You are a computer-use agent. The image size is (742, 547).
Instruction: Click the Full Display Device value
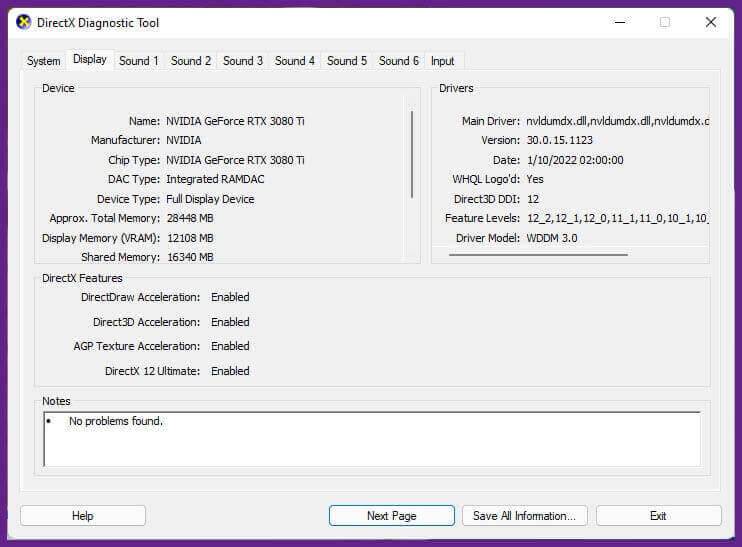tap(210, 199)
